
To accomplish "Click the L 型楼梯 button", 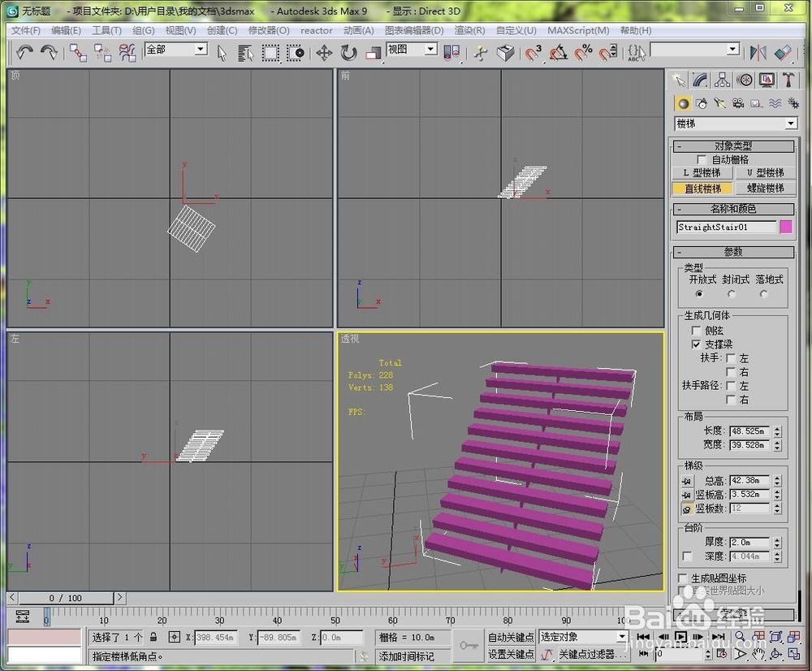I will [702, 172].
